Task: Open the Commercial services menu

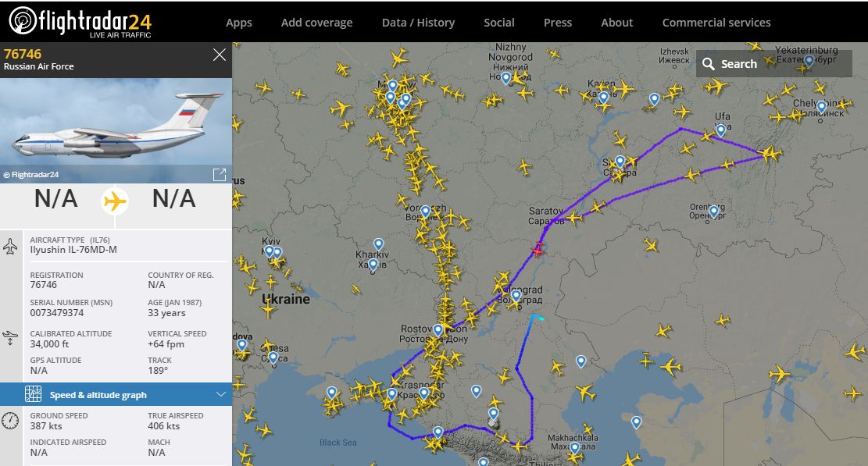Action: click(716, 23)
